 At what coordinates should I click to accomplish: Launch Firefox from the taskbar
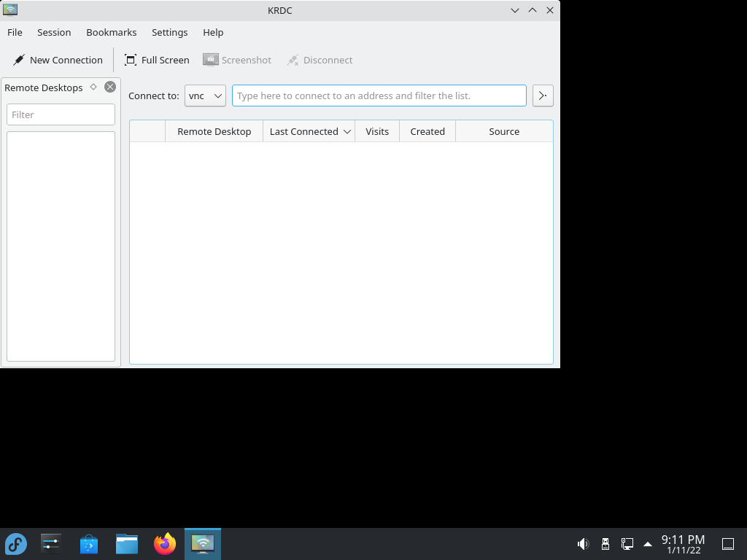(x=165, y=544)
